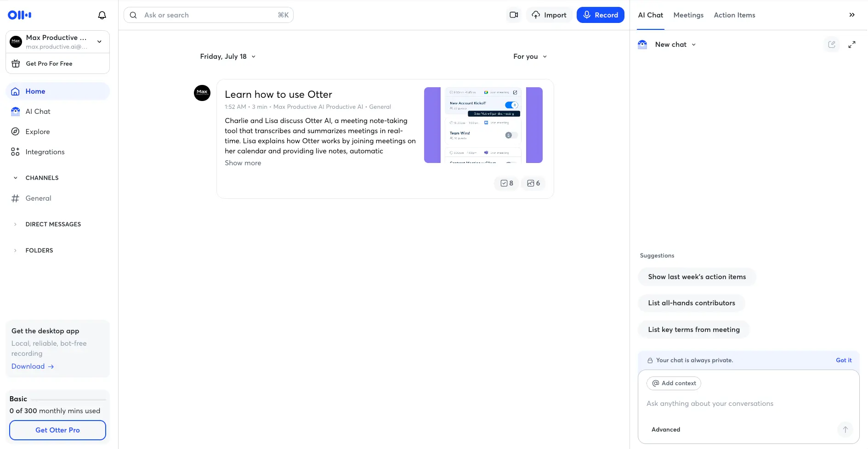Switch to the Action Items tab

[x=734, y=15]
